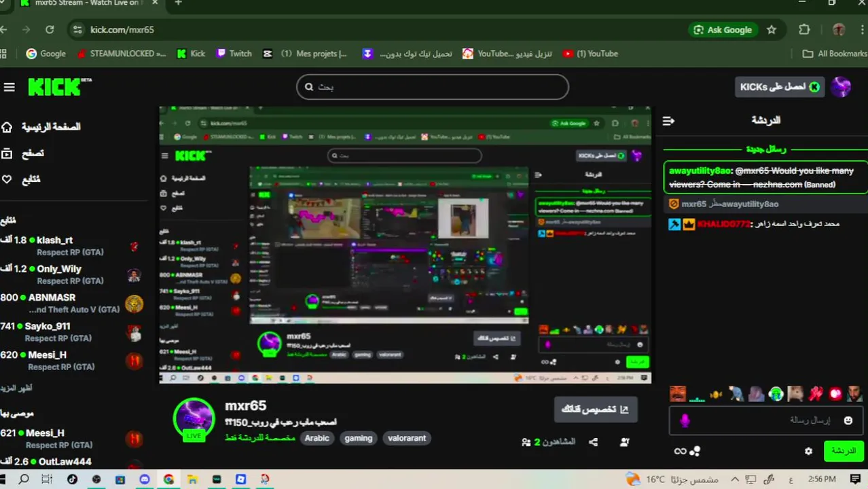Viewport: 868px width, 489px height.
Task: Click the infinity icon below chat
Action: tap(680, 451)
